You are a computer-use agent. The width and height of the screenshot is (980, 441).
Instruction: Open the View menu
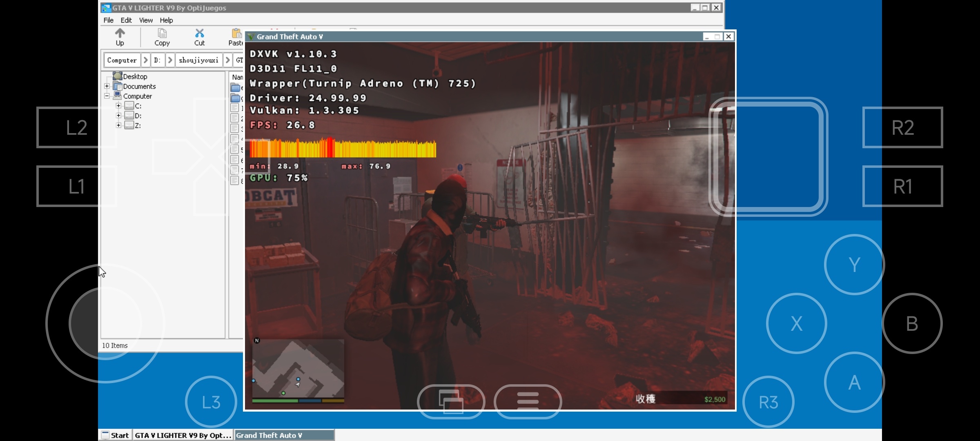146,20
